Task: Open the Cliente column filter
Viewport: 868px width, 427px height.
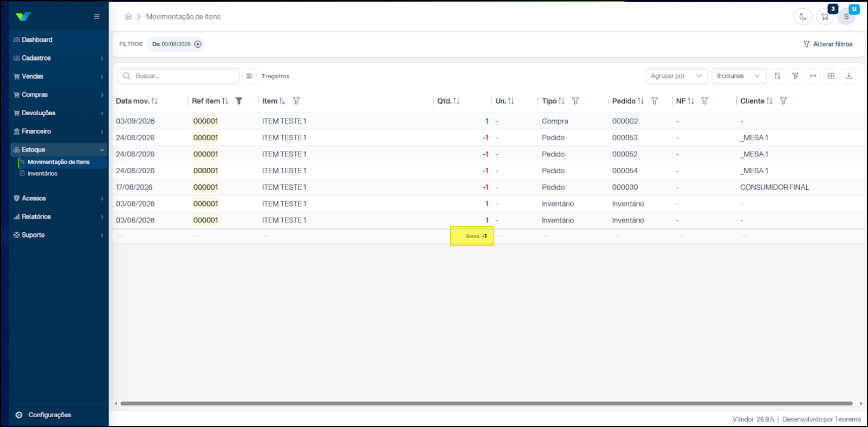Action: pos(783,101)
